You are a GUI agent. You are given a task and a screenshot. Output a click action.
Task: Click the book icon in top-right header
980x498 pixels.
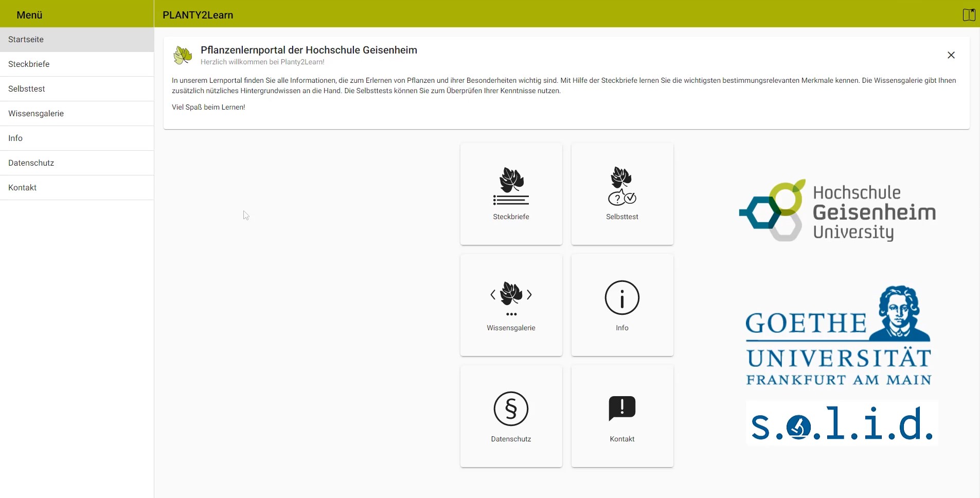pyautogui.click(x=969, y=15)
